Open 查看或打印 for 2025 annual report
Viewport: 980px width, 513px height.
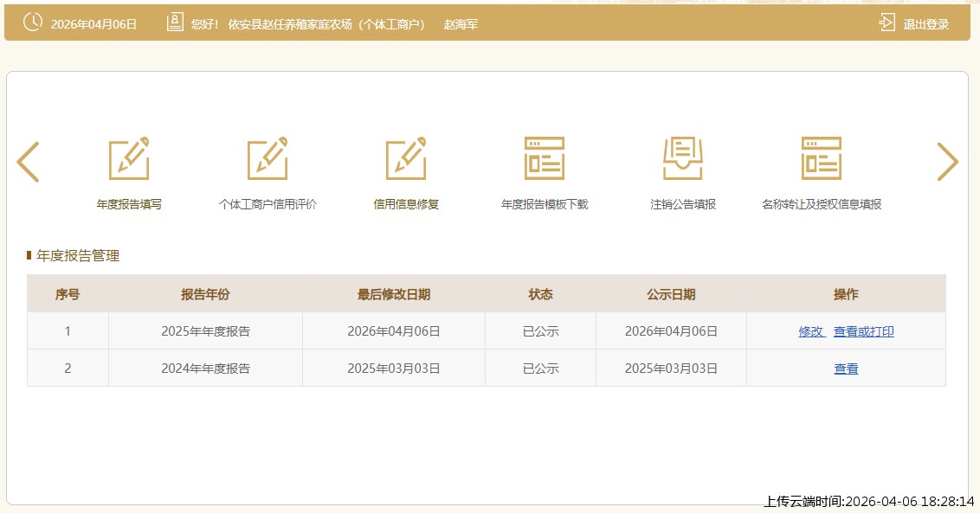click(863, 331)
